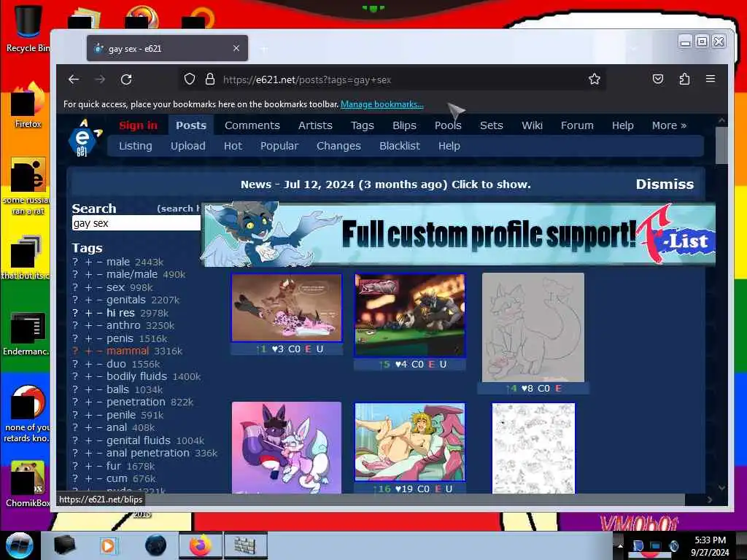Click the padlock site info icon
This screenshot has width=747, height=560.
point(209,79)
